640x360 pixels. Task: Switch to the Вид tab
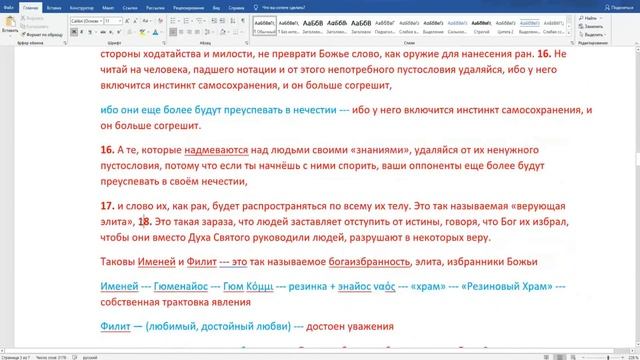click(x=216, y=8)
